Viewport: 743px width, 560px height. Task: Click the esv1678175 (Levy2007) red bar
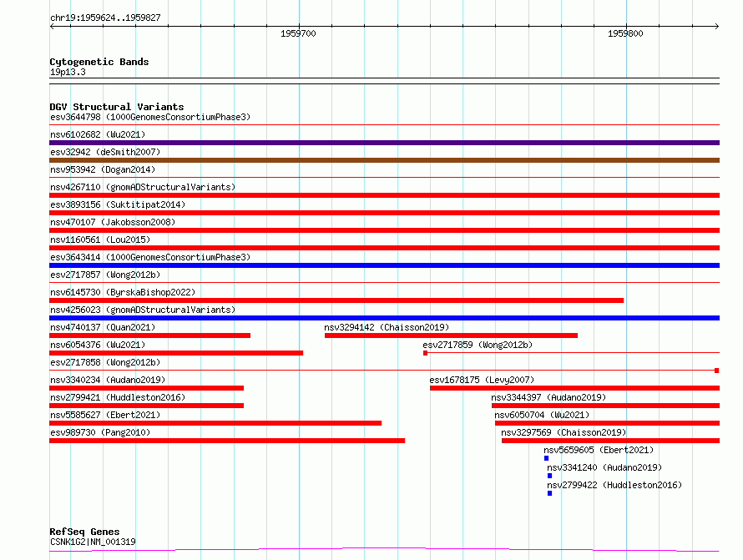tap(575, 388)
